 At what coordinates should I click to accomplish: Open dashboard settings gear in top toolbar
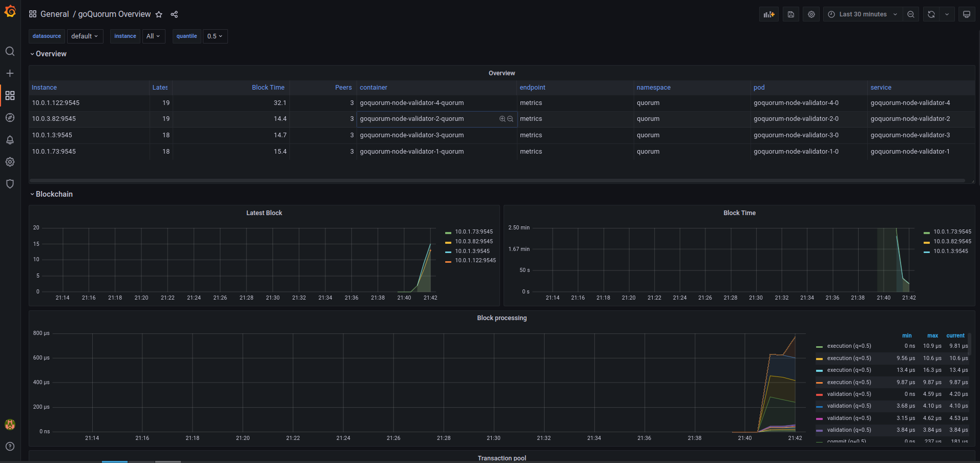(x=811, y=14)
